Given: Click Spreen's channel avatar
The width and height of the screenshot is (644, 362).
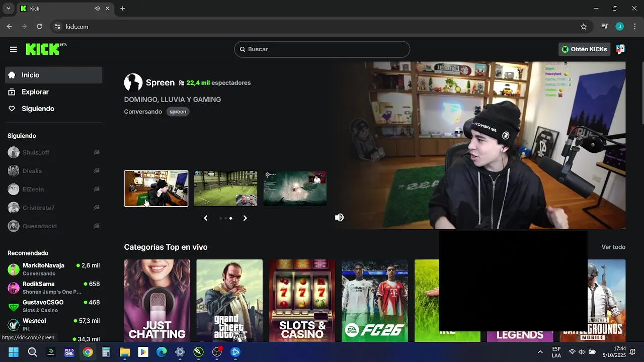Looking at the screenshot, I should 133,82.
